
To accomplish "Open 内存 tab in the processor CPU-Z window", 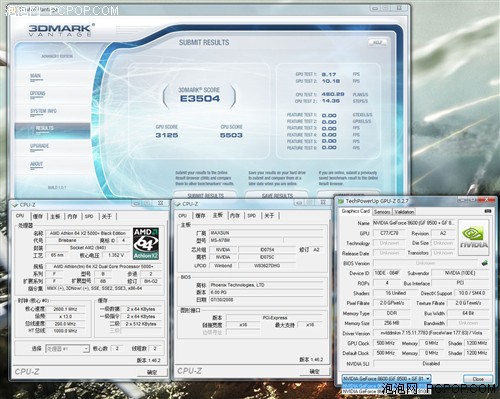I will [x=72, y=216].
